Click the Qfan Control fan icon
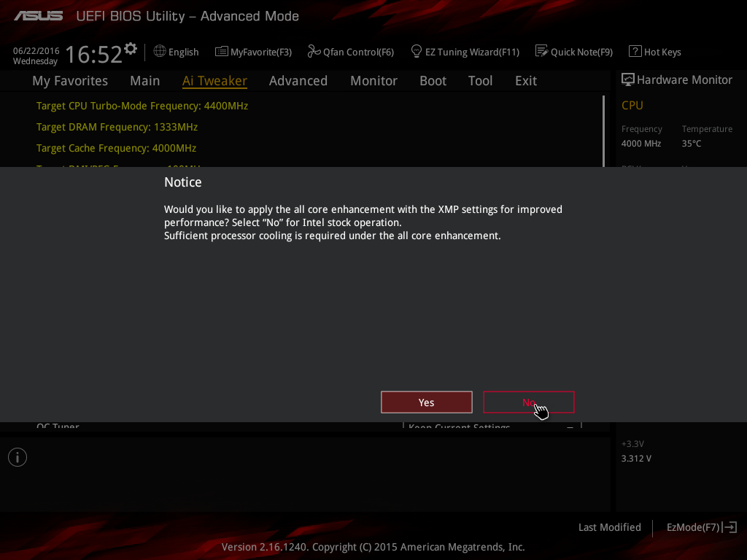The height and width of the screenshot is (560, 747). 314,52
